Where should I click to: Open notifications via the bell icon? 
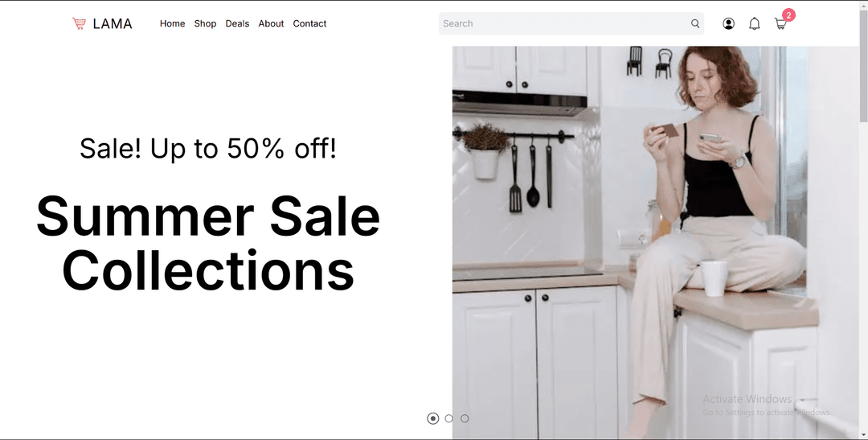click(x=754, y=23)
